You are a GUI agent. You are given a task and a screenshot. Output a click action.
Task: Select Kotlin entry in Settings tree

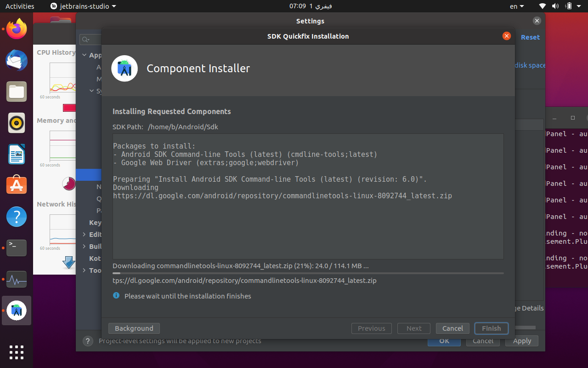[95, 259]
